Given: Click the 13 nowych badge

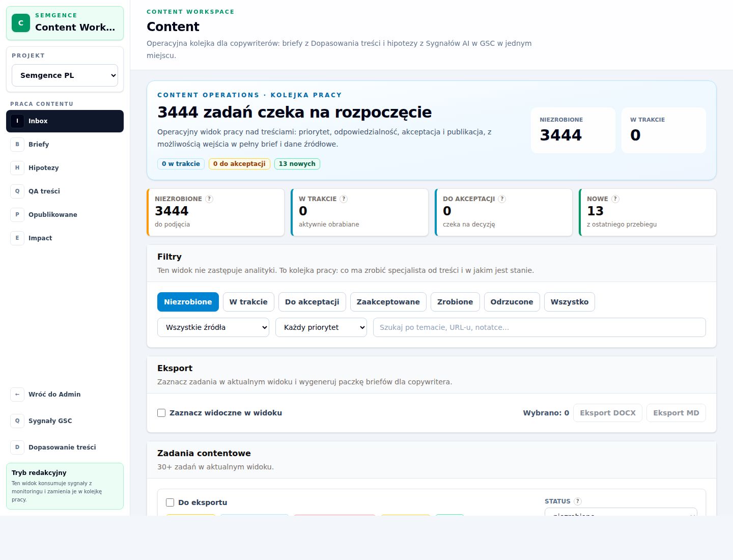Looking at the screenshot, I should pos(297,164).
